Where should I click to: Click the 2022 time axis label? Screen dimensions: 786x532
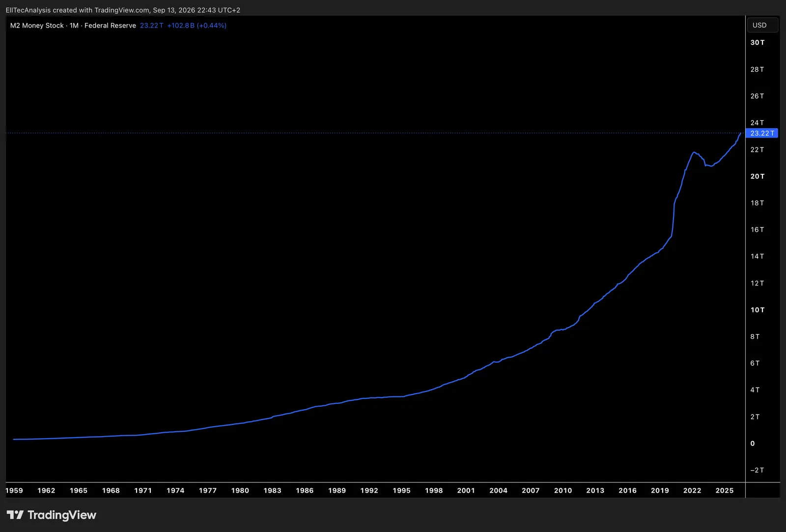click(692, 490)
